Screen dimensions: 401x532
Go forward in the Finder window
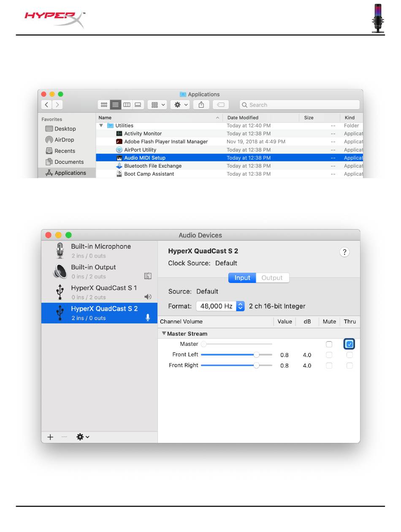[x=57, y=105]
